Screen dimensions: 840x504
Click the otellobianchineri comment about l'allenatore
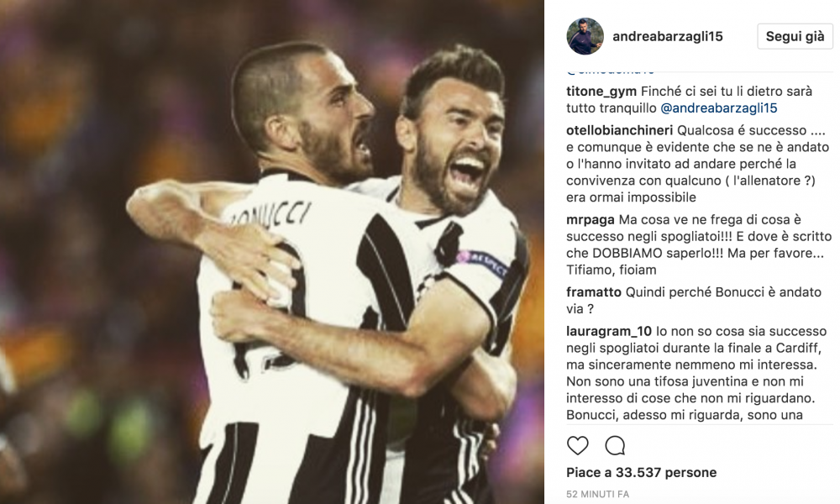pyautogui.click(x=696, y=164)
